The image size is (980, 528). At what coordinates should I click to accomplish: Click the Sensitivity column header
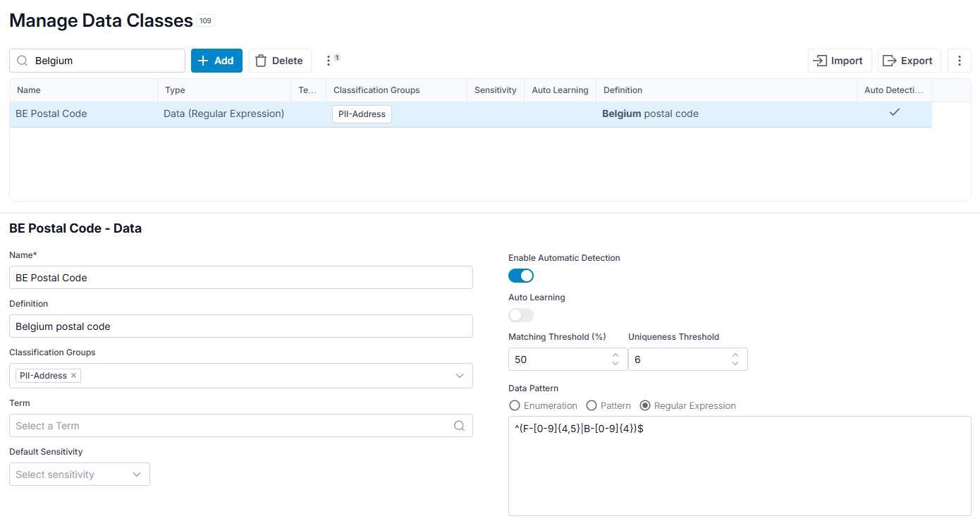click(x=496, y=90)
